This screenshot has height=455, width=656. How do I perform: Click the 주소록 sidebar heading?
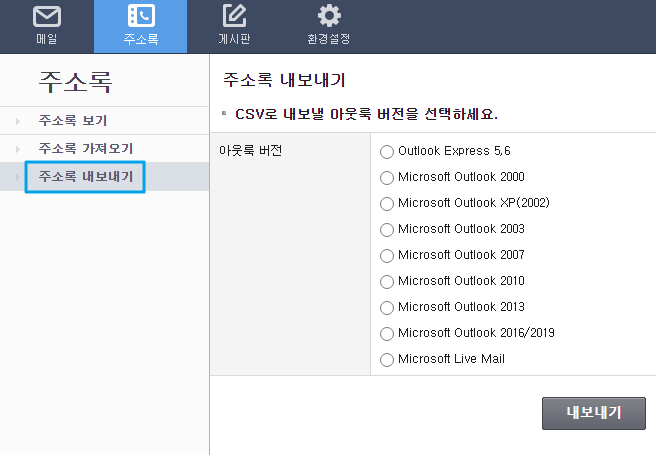tap(75, 82)
